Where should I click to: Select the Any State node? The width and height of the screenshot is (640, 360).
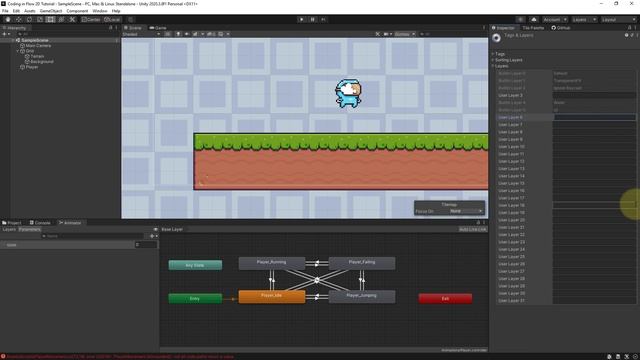[195, 265]
